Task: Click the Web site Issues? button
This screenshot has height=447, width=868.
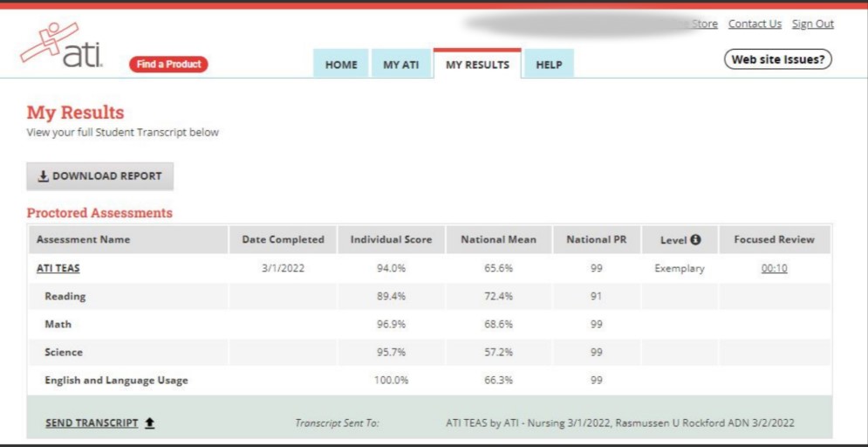Action: point(778,60)
